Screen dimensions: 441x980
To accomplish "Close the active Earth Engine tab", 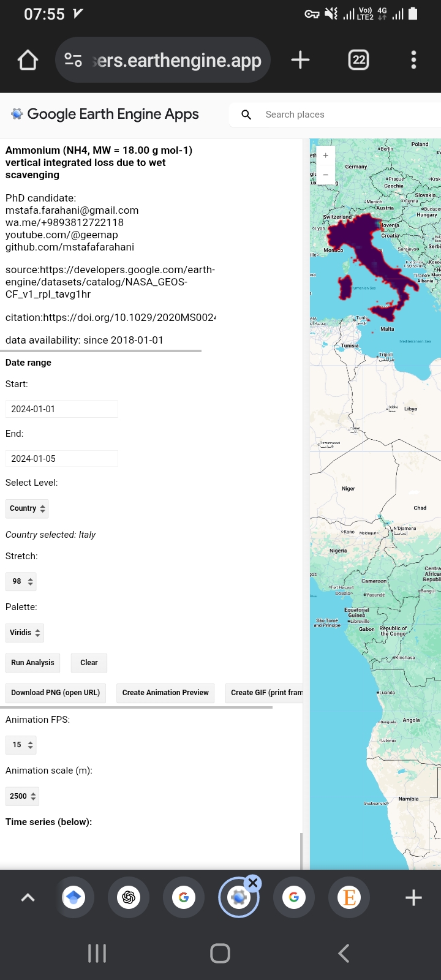I will (x=253, y=883).
